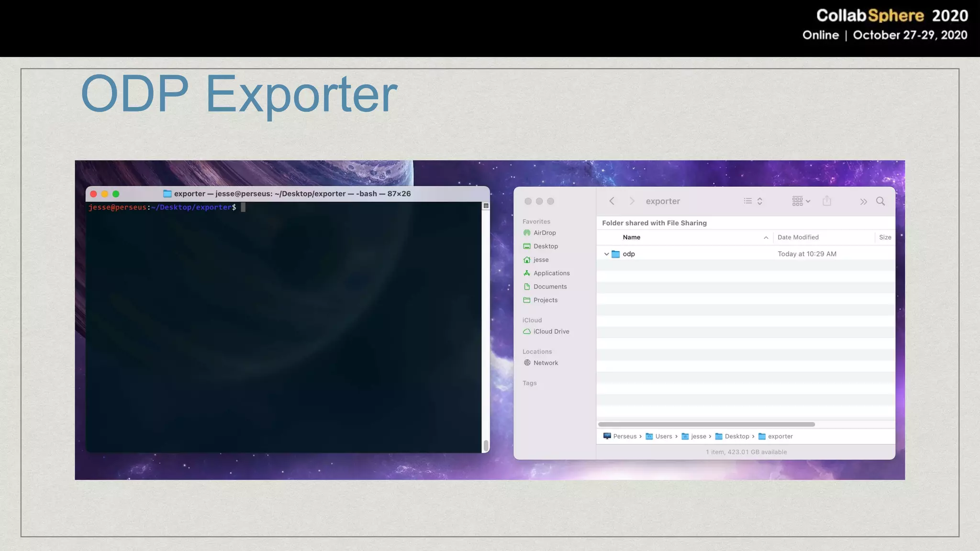The height and width of the screenshot is (551, 980).
Task: Zoom Terminal with the green button
Action: [x=116, y=194]
